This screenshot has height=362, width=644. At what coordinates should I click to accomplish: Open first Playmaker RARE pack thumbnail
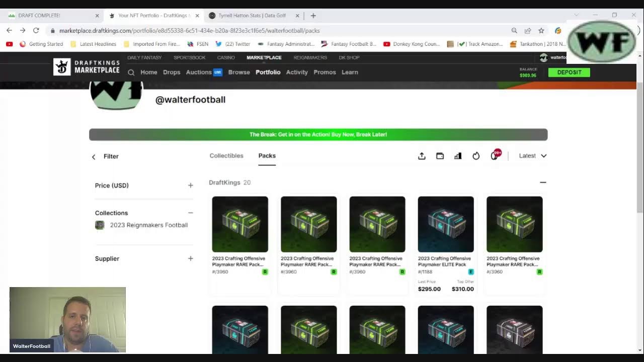point(240,224)
